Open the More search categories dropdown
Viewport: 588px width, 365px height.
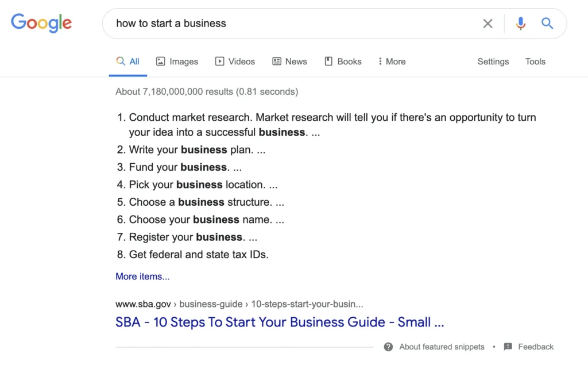pos(392,62)
